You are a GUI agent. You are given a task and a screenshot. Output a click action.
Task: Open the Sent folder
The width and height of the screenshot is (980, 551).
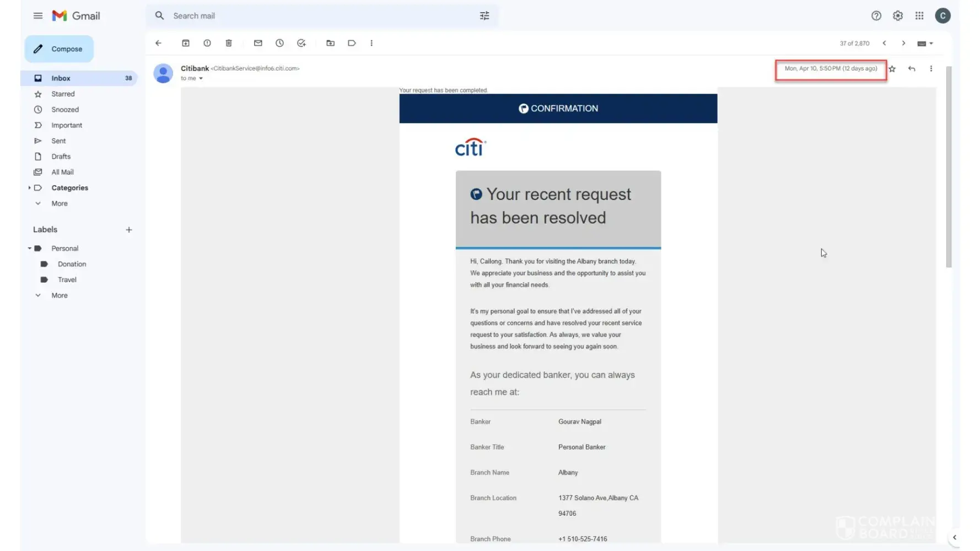(x=58, y=141)
